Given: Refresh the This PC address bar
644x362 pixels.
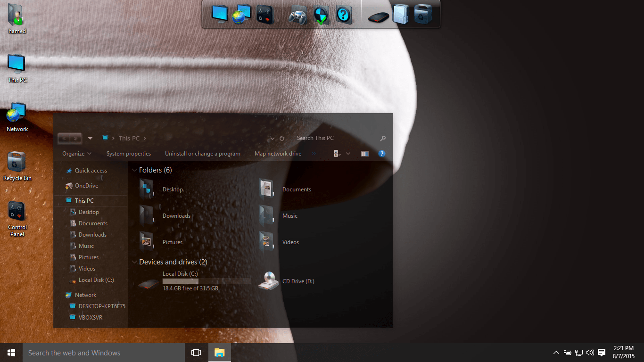Looking at the screenshot, I should click(282, 139).
